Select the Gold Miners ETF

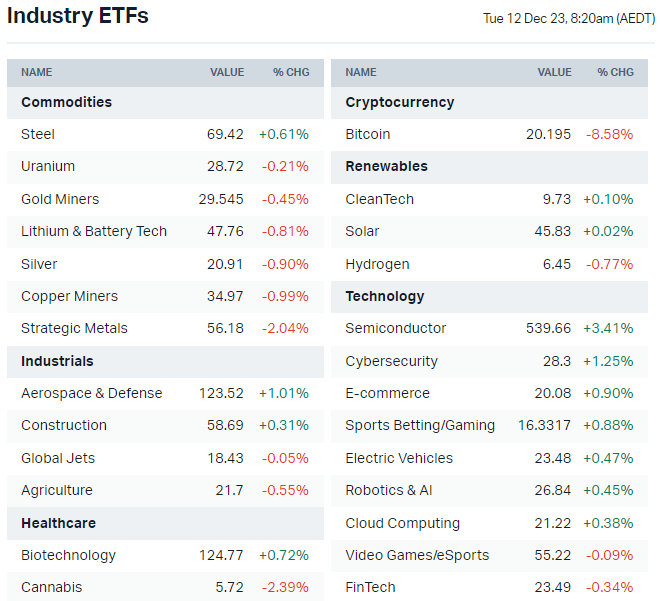point(60,199)
